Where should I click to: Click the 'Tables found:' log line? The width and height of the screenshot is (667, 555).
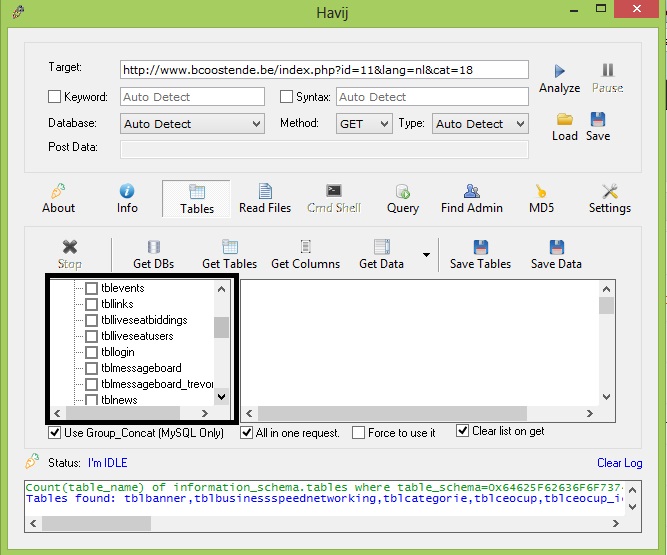(x=324, y=498)
